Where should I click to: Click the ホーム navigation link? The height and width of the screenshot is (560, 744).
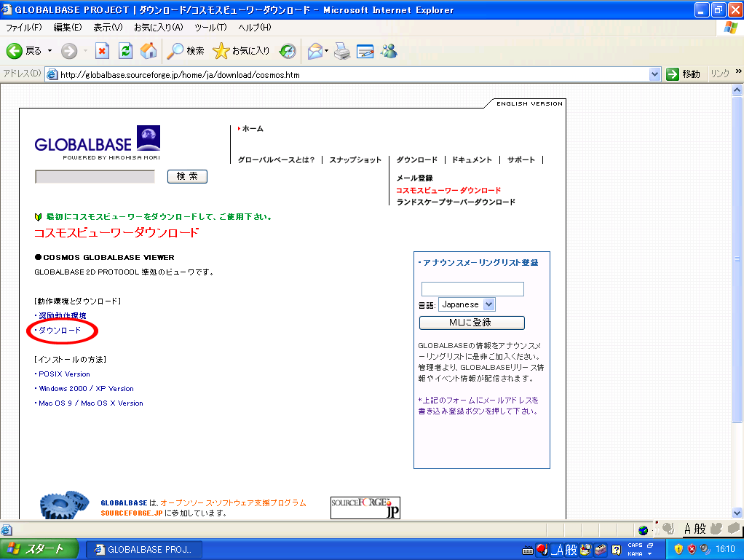pos(253,129)
